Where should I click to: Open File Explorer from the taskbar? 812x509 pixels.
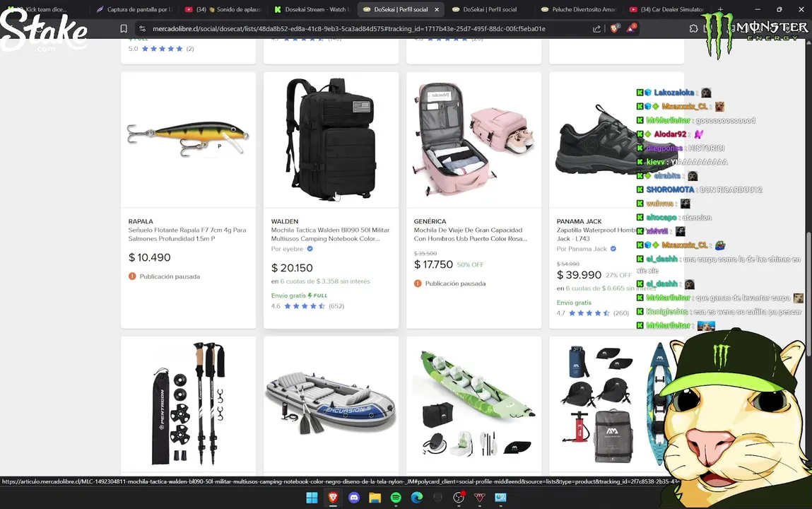(375, 498)
